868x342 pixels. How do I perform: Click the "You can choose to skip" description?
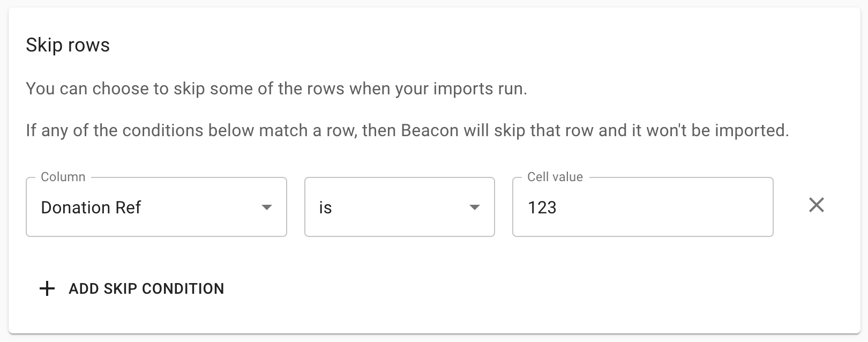coord(276,88)
